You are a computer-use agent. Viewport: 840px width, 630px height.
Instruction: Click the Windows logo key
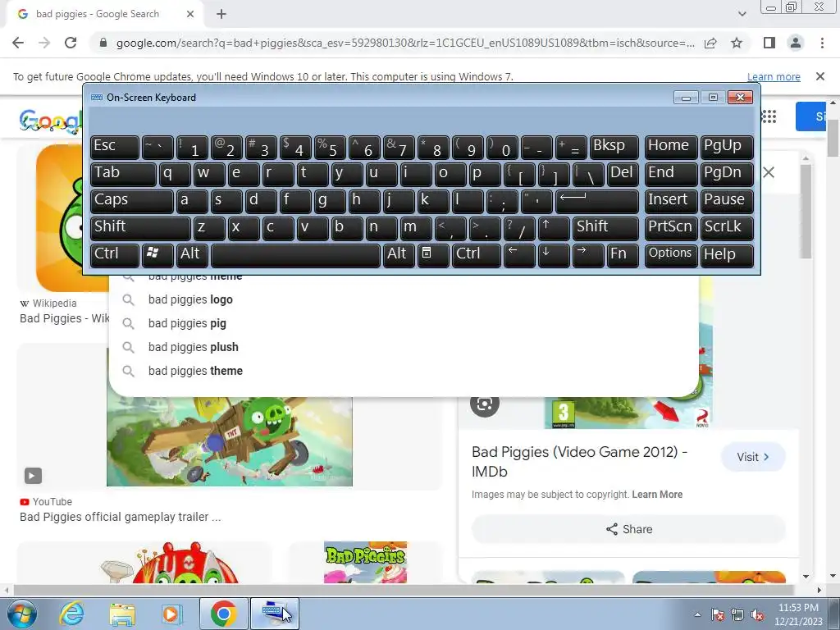pyautogui.click(x=157, y=255)
